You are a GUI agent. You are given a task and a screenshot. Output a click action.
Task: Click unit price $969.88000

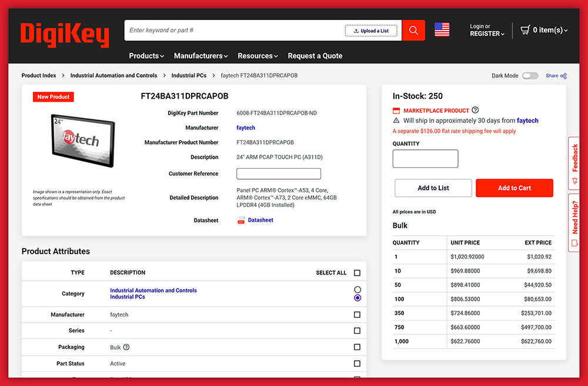pos(465,271)
